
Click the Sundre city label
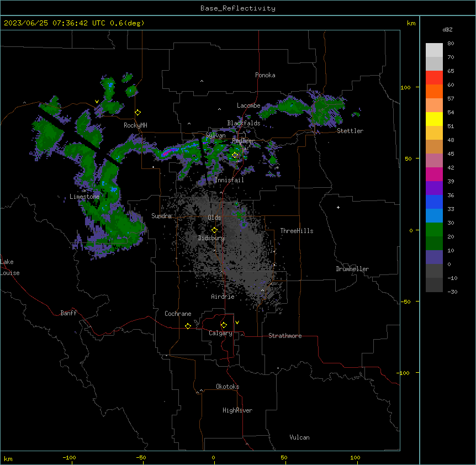(161, 216)
